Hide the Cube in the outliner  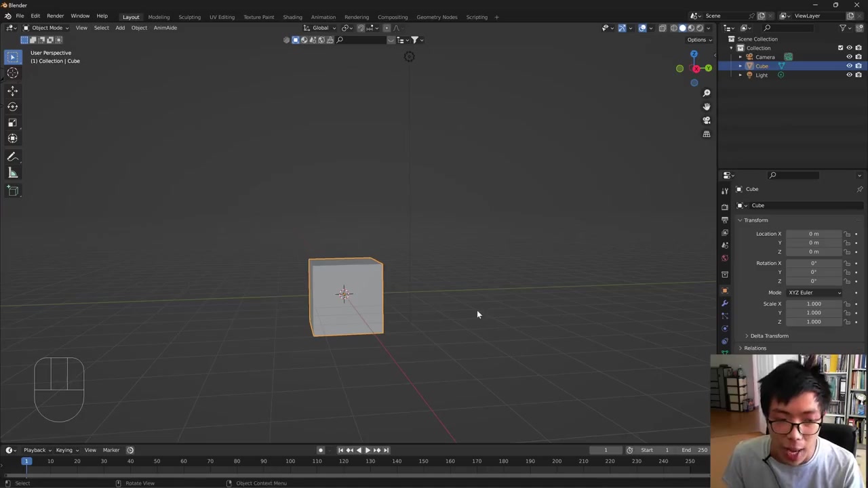[849, 66]
